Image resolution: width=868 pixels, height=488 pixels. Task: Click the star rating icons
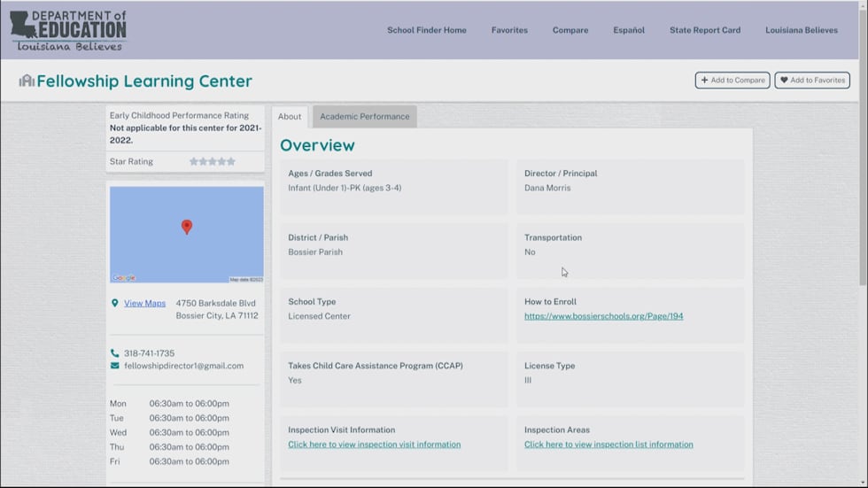pyautogui.click(x=212, y=161)
